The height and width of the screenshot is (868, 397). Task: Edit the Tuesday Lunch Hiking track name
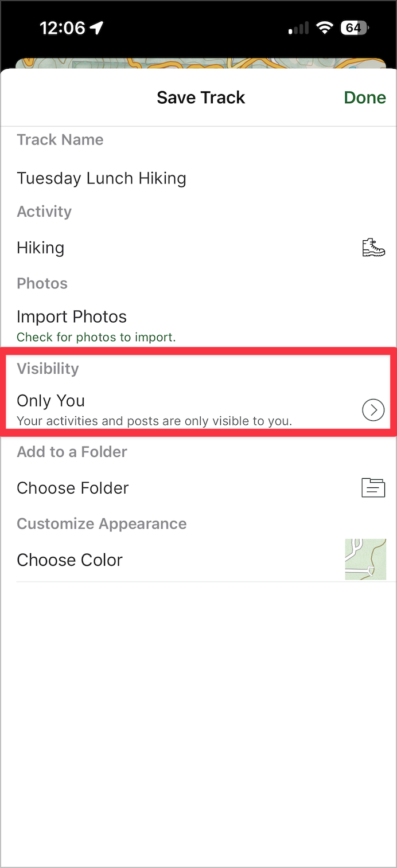coord(198,178)
